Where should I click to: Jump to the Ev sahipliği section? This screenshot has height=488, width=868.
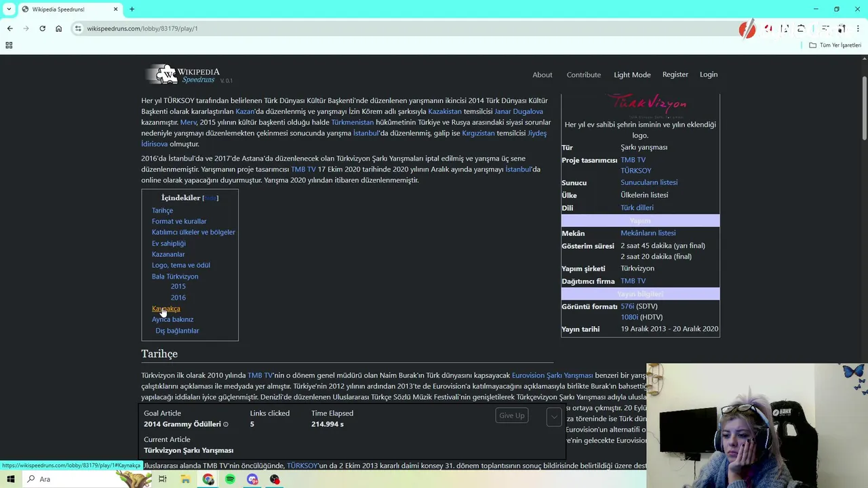[168, 243]
